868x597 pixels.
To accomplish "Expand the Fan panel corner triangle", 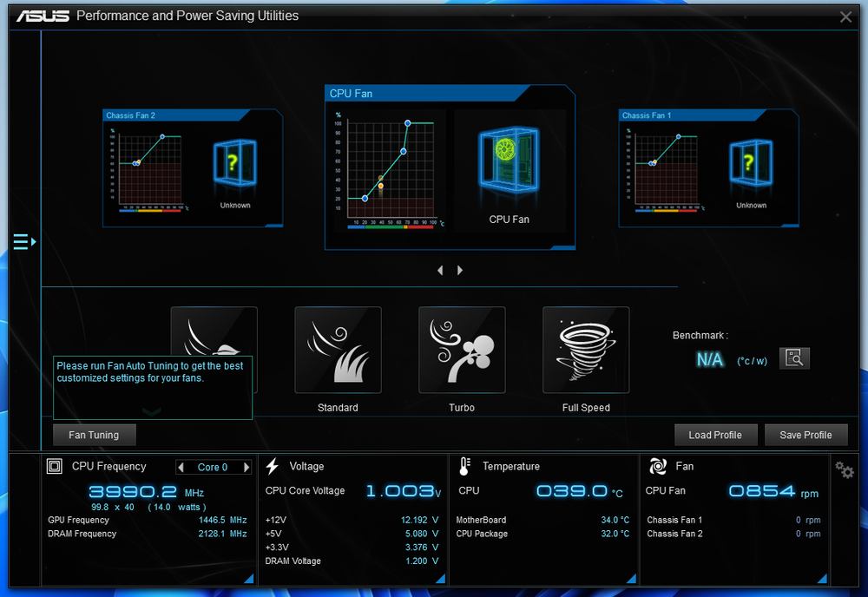I will pyautogui.click(x=823, y=579).
